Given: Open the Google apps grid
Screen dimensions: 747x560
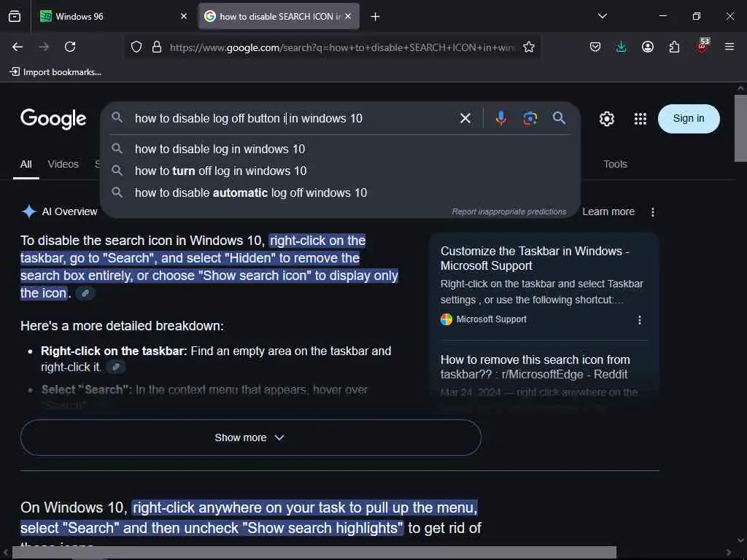Looking at the screenshot, I should (x=640, y=119).
